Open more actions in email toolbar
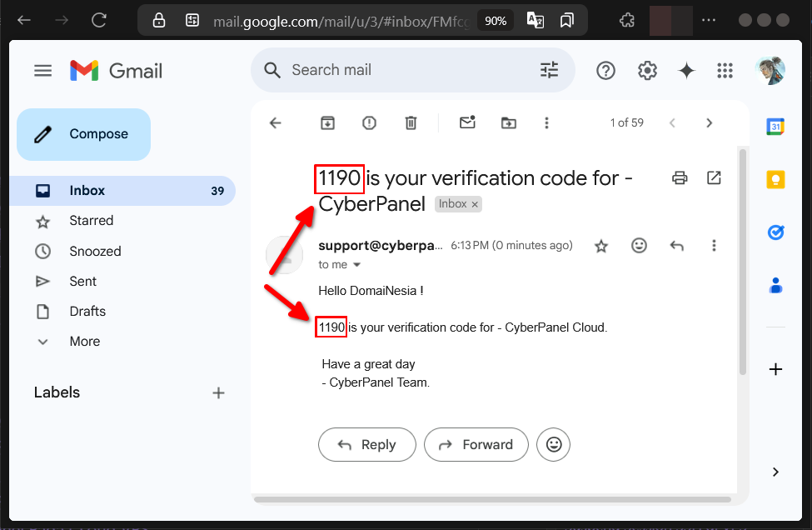 pos(546,122)
